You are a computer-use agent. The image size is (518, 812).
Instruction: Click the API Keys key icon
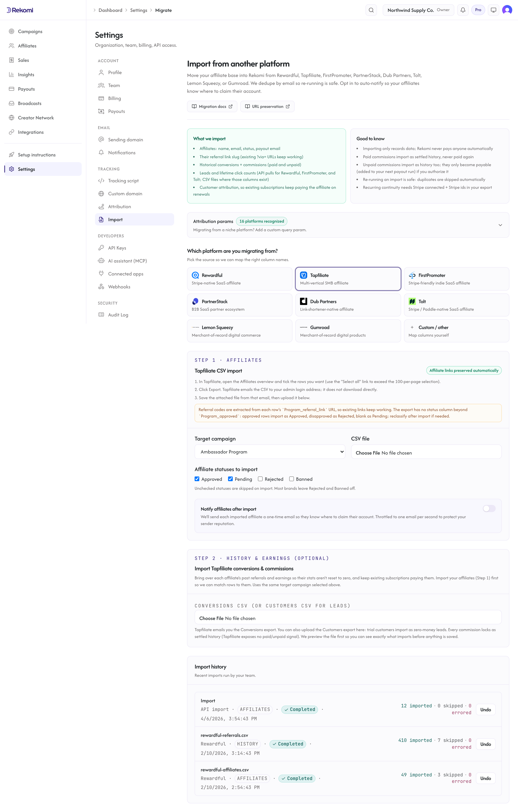(101, 248)
